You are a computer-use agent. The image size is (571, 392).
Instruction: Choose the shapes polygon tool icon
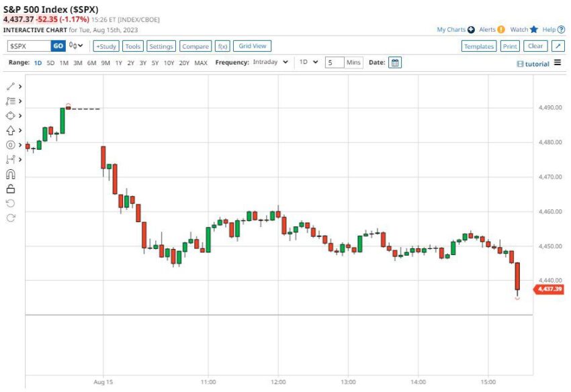pos(11,115)
